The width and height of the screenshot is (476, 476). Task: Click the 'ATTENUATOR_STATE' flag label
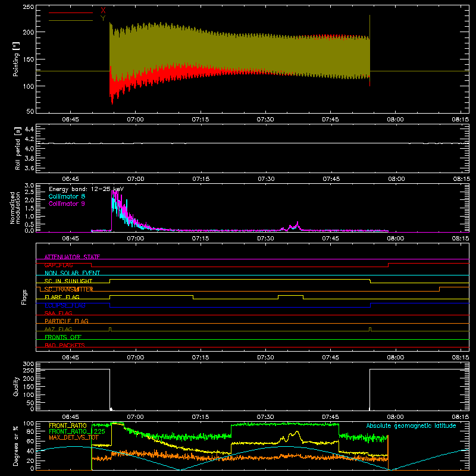click(72, 257)
